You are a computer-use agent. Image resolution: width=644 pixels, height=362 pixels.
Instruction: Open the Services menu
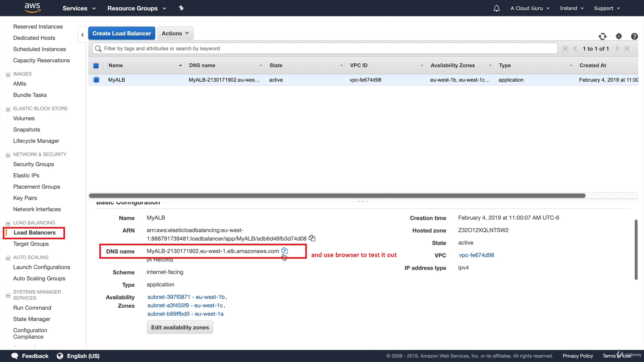point(79,8)
